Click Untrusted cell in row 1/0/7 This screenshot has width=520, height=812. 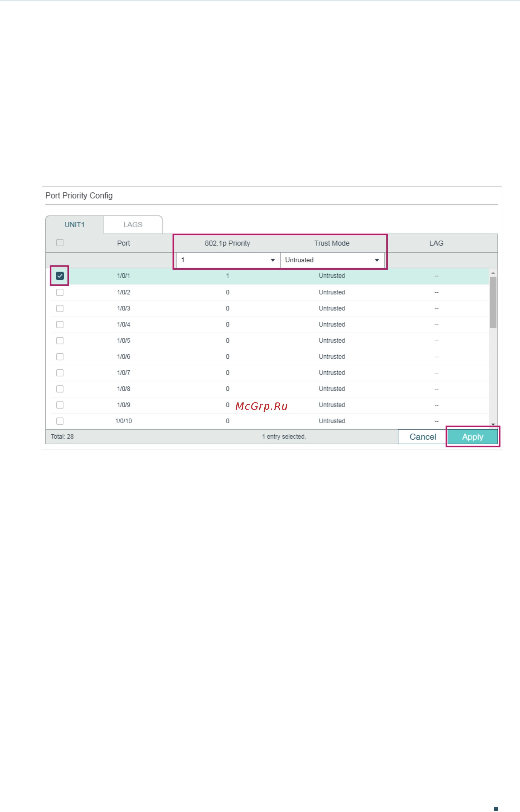click(x=332, y=373)
